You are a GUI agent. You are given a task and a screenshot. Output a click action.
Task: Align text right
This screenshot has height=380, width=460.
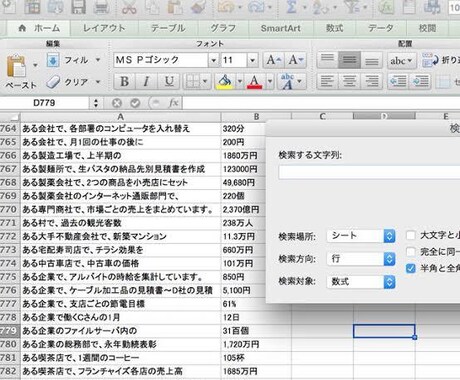pyautogui.click(x=371, y=81)
